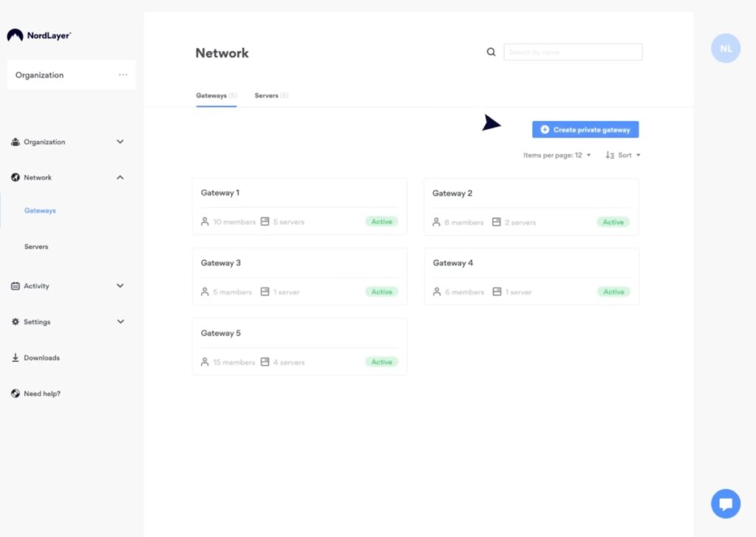Select Gateways in the sidebar
Screen dimensions: 756x537
(x=40, y=211)
